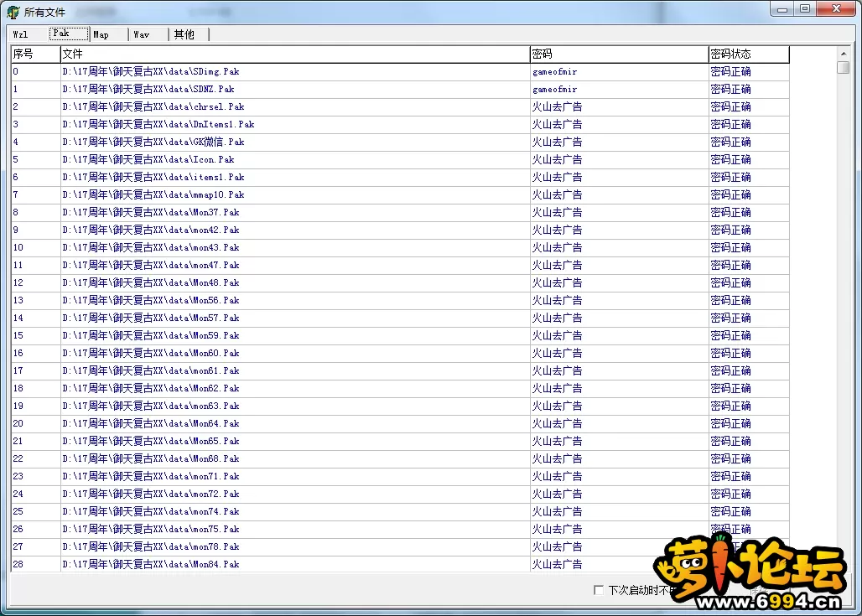Click the 序号 column header
862x616 pixels.
tap(36, 54)
